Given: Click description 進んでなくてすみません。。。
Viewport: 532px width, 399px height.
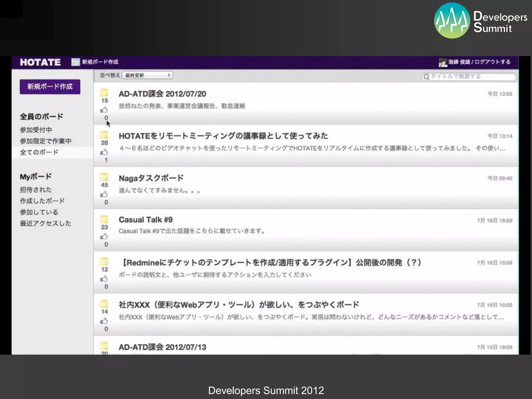Looking at the screenshot, I should click(159, 191).
